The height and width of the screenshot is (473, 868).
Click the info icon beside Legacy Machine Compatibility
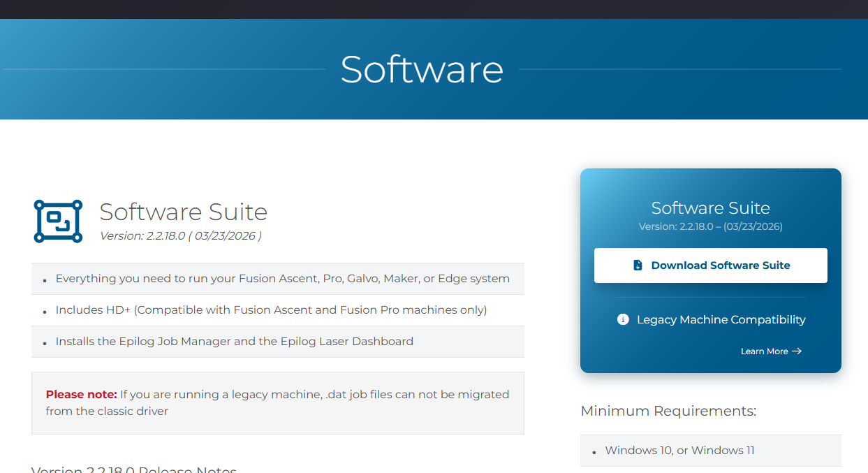622,319
